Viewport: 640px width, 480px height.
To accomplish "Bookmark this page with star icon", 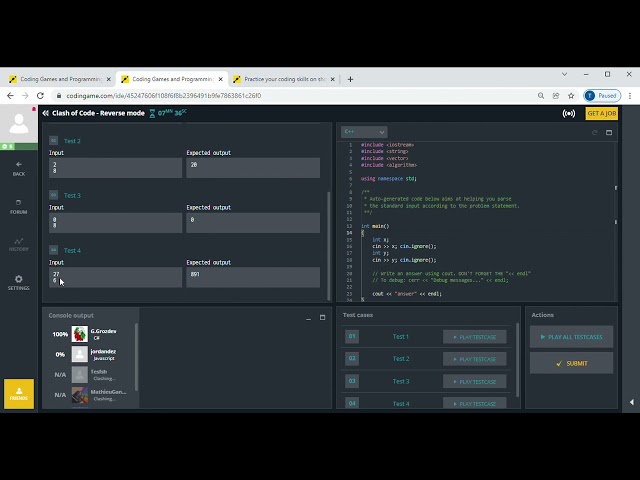I will 571,96.
